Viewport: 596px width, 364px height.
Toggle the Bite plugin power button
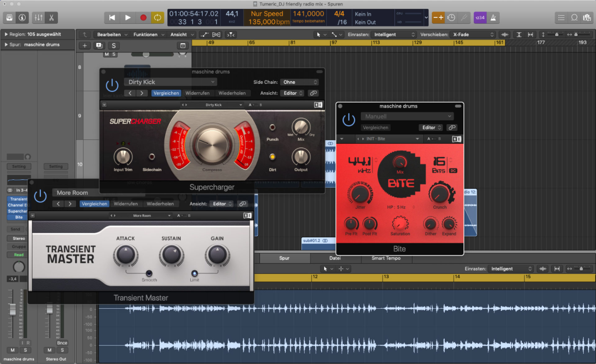(349, 119)
